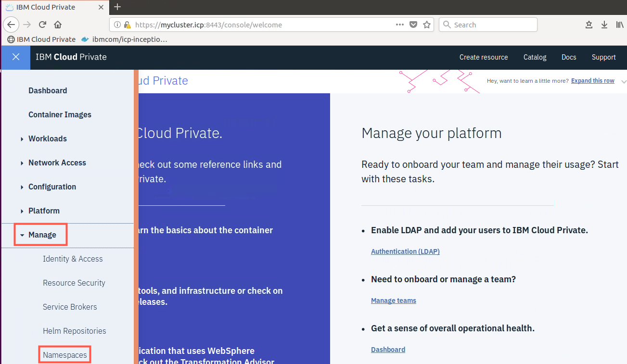Open the page actions three-dot menu
The width and height of the screenshot is (627, 364).
point(400,25)
